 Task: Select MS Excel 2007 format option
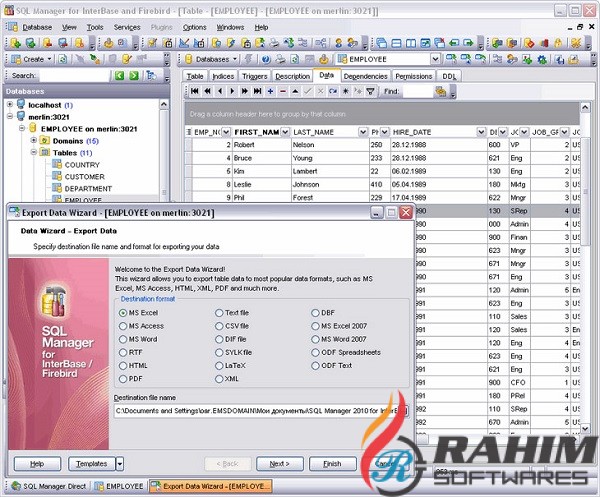[339, 326]
